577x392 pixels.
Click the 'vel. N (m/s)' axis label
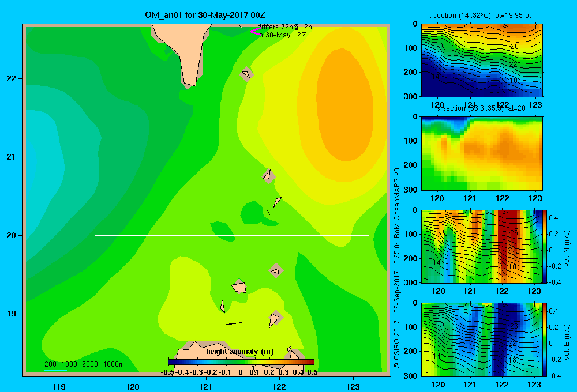pyautogui.click(x=567, y=248)
